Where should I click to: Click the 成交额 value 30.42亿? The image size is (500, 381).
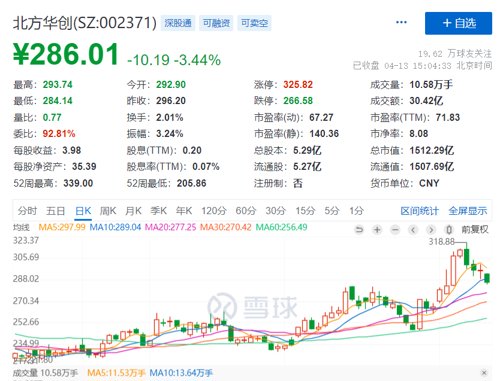(x=426, y=101)
